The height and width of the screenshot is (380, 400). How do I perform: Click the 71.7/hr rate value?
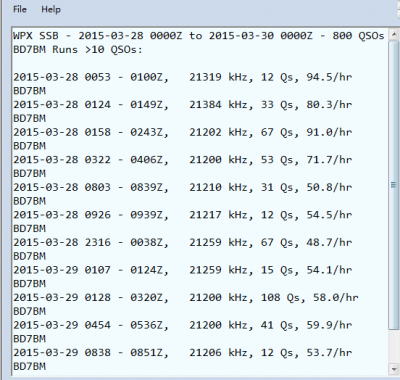[329, 160]
